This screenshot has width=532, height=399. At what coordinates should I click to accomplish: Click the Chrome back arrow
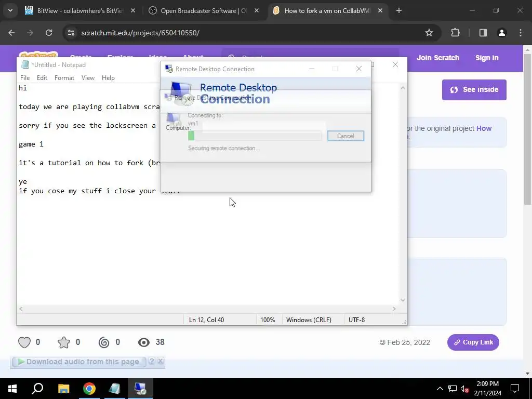click(11, 33)
